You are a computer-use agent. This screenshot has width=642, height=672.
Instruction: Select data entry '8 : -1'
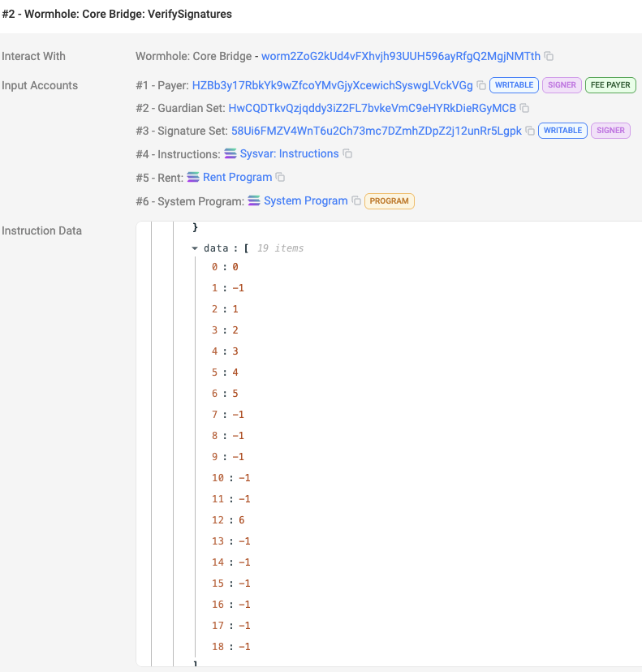(228, 436)
